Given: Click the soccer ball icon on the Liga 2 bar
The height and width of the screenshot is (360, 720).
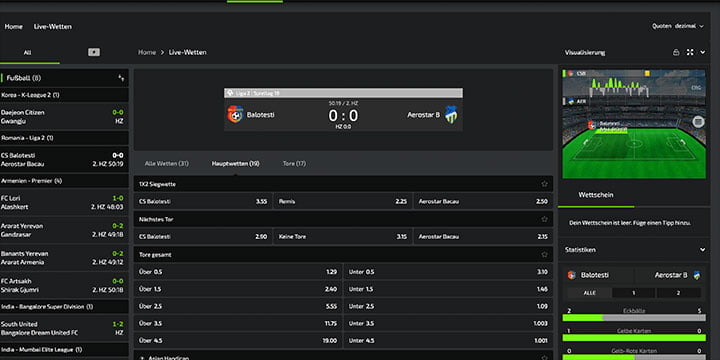Looking at the screenshot, I should click(230, 93).
